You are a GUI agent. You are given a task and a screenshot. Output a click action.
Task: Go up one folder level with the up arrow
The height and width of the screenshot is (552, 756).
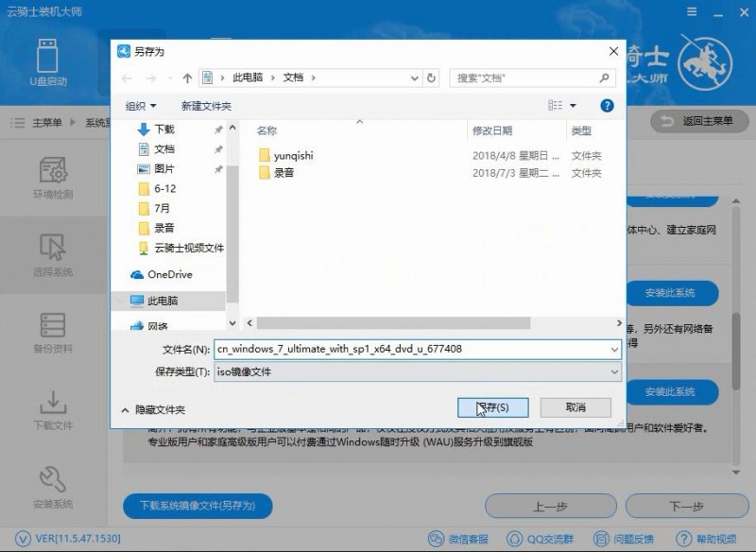click(187, 78)
